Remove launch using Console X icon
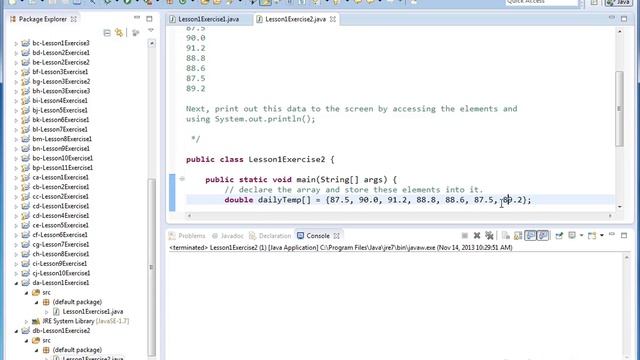The height and width of the screenshot is (360, 640). (x=476, y=236)
